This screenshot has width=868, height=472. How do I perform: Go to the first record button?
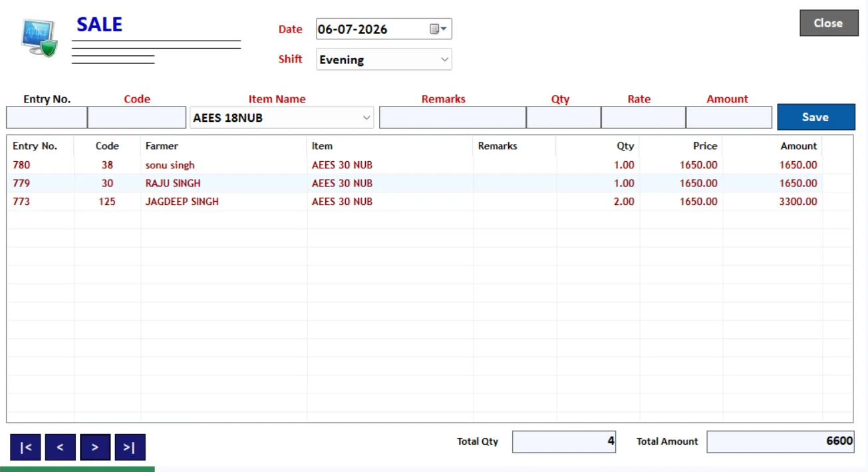coord(25,447)
